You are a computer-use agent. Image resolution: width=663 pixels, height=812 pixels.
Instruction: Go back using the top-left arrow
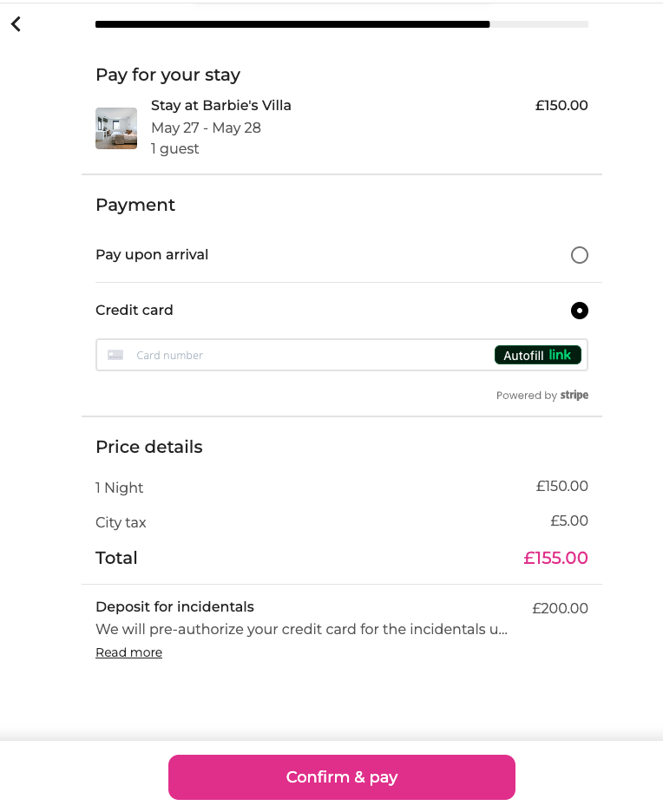pos(16,24)
